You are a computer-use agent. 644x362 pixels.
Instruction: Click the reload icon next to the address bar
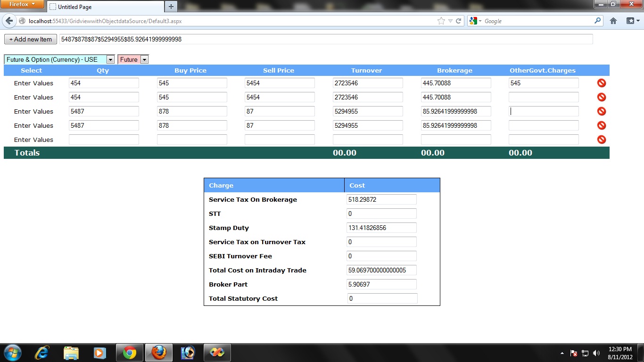click(x=459, y=21)
